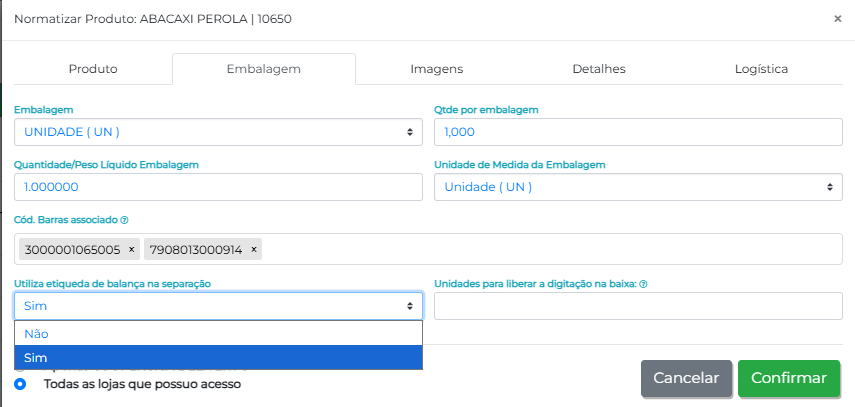Viewport: 855px width, 407px height.
Task: Choose 'Sim' in the dropdown list
Action: point(218,357)
